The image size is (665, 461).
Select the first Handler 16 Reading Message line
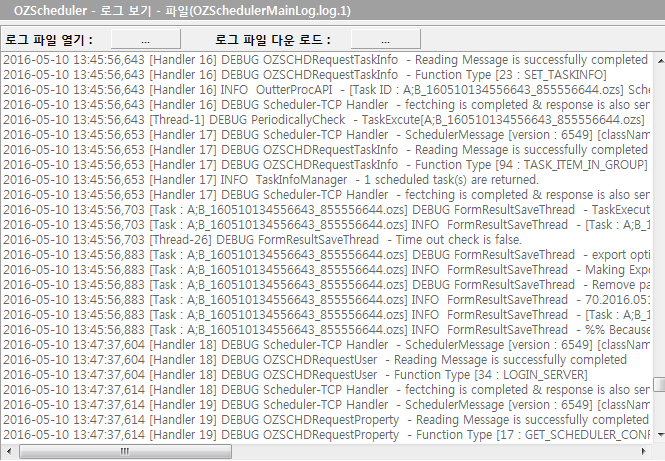coord(327,60)
